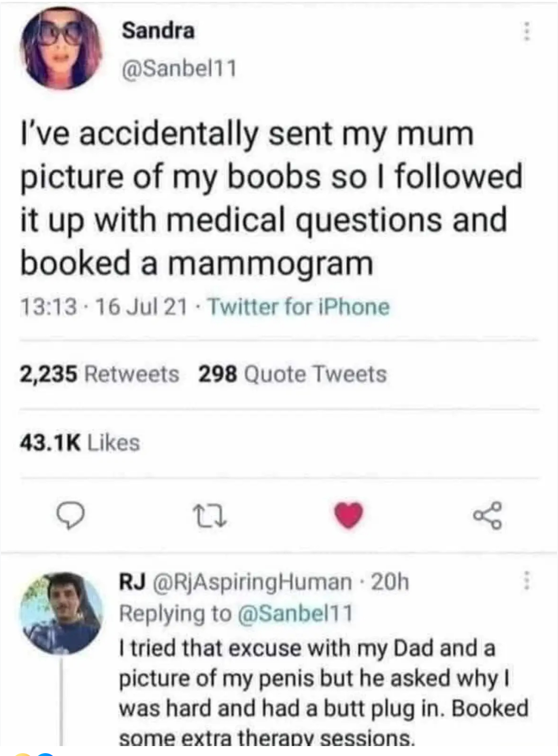Click the 13:13 · 16 Jul 21 timestamp

(x=103, y=307)
